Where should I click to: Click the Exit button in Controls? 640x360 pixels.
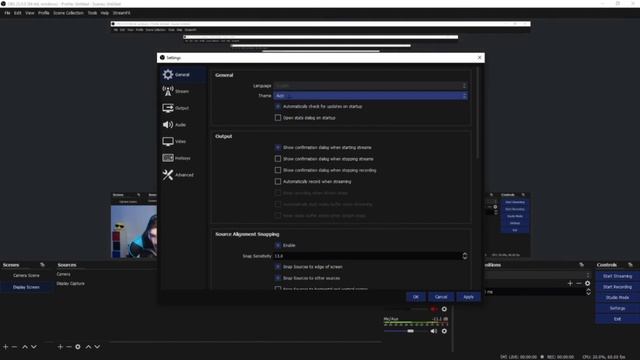pyautogui.click(x=617, y=319)
